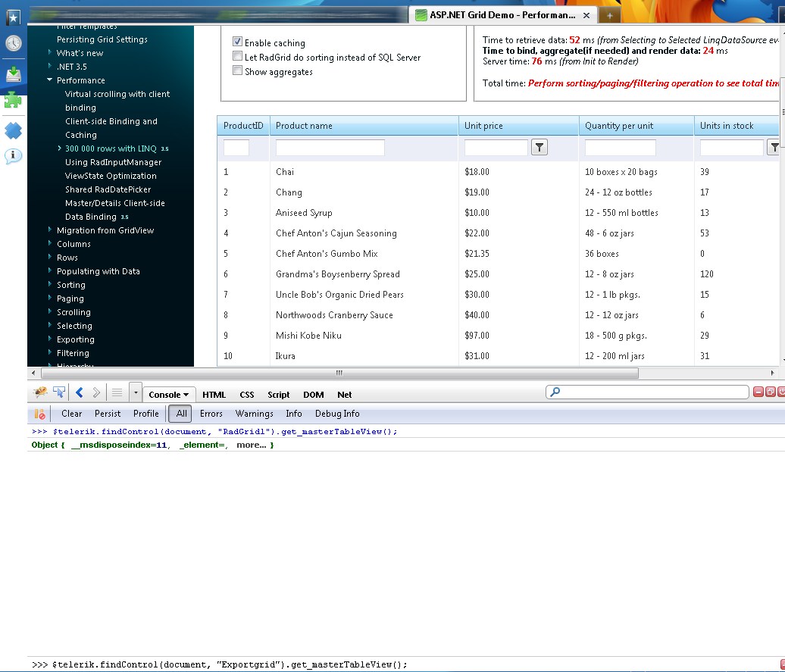Click the Units in stock filter icon
The image size is (785, 672).
click(774, 147)
